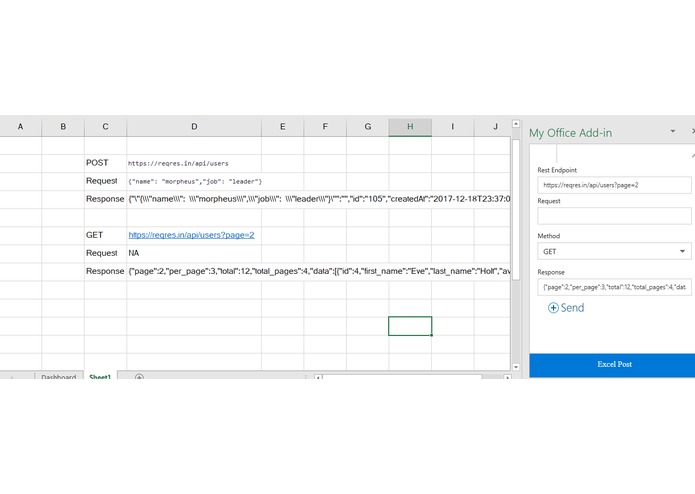Select the Response label under POST row
Viewport: 695px width, 494px height.
105,199
